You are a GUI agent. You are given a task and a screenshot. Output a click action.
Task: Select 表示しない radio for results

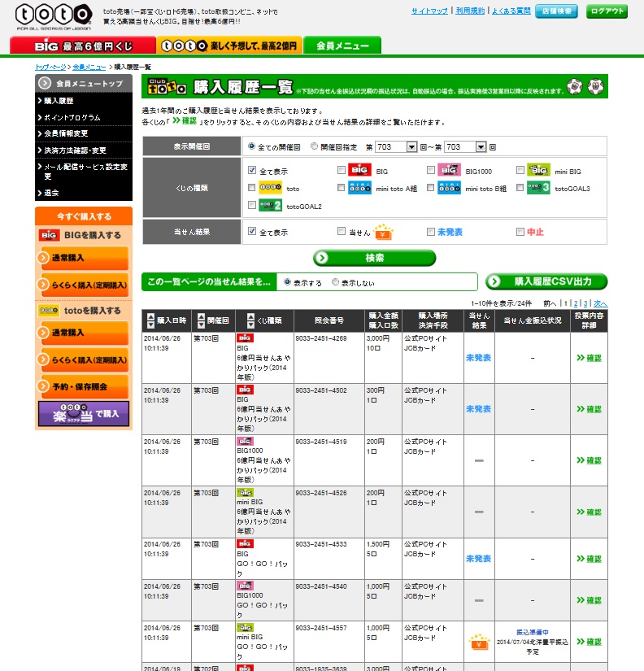pos(336,282)
